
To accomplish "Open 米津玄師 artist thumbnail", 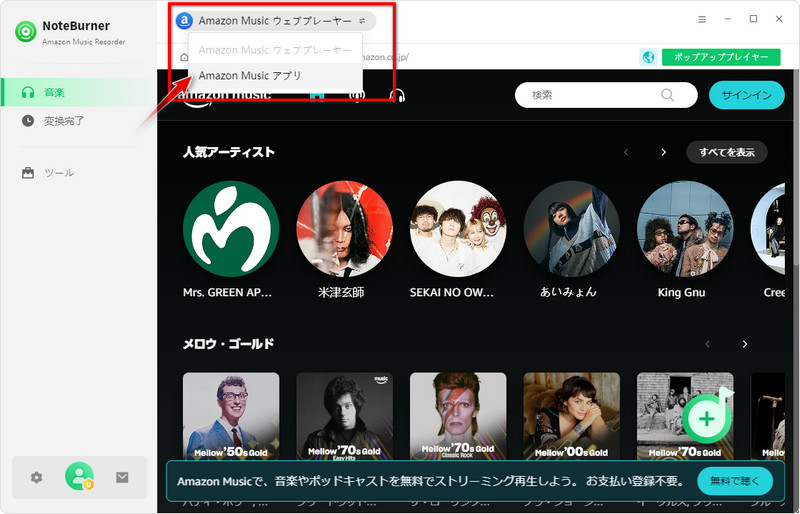I will 344,229.
